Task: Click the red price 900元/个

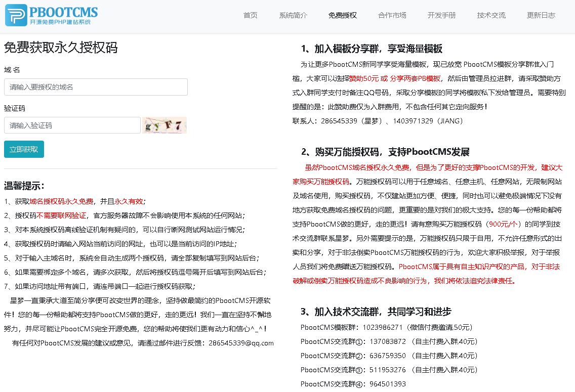Action: click(x=503, y=224)
